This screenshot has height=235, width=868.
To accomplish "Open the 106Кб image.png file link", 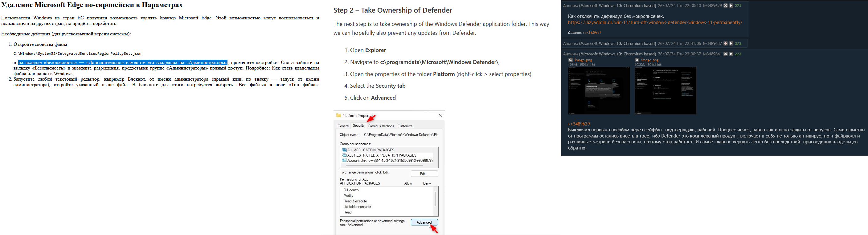I will point(583,60).
